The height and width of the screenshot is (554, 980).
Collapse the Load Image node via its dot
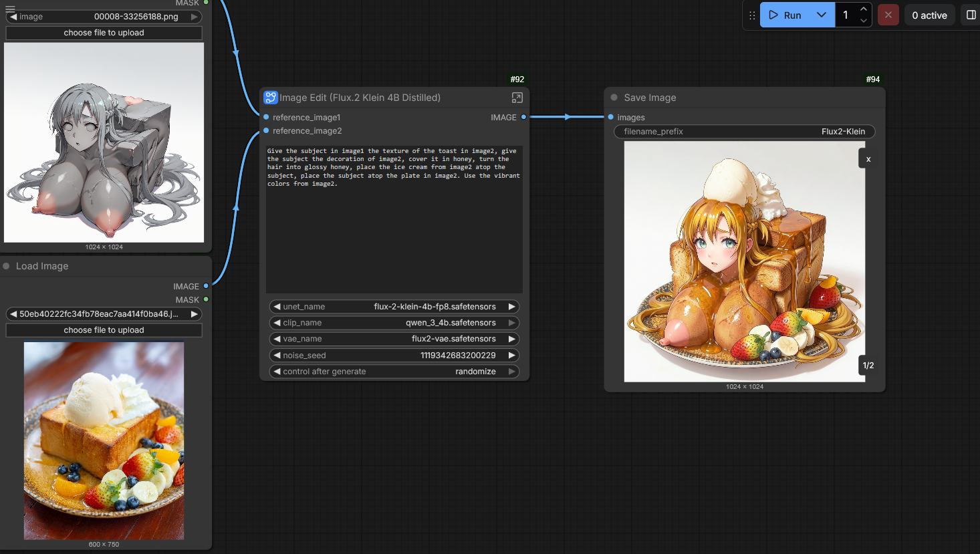[6, 266]
